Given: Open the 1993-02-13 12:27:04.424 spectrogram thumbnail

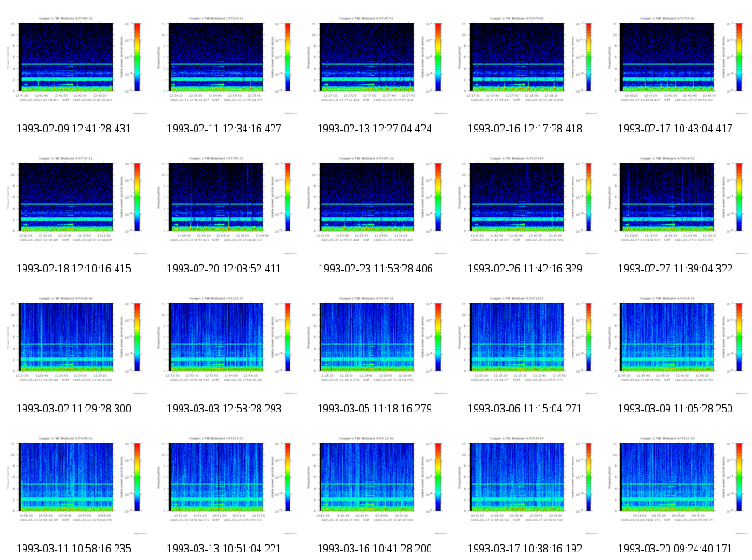Looking at the screenshot, I should [374, 65].
